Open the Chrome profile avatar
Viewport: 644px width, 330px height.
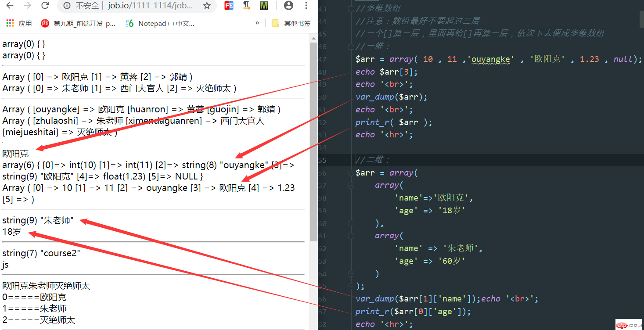coord(288,6)
